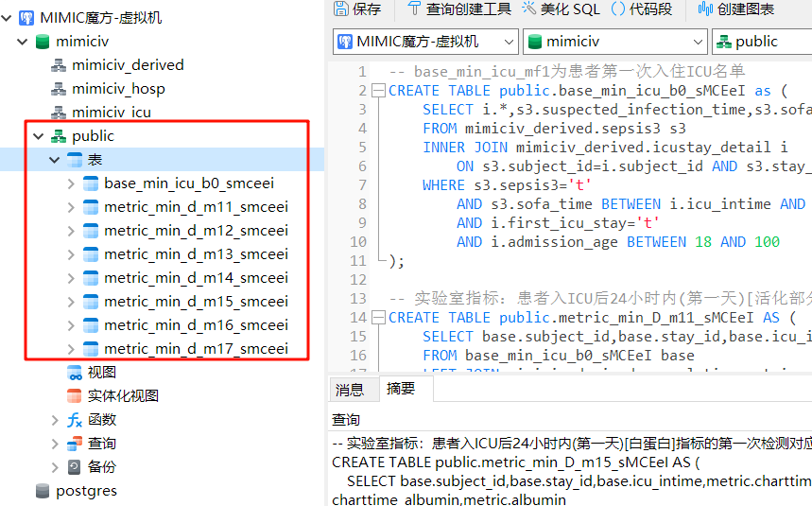Collapse the code fold at line 2
The height and width of the screenshot is (506, 812).
pyautogui.click(x=379, y=91)
